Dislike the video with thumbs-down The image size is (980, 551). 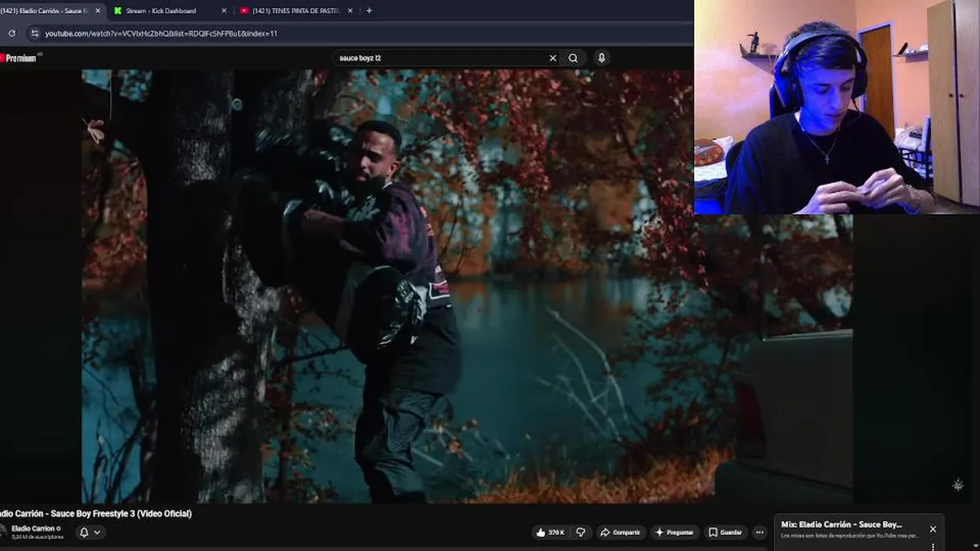coord(581,532)
